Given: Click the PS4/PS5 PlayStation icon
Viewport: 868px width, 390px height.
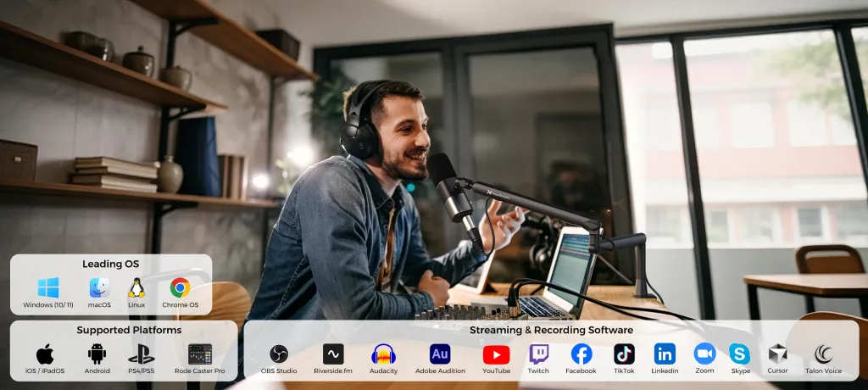Looking at the screenshot, I should click(141, 354).
